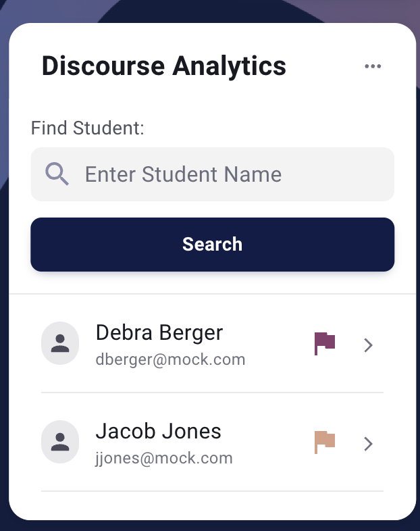The image size is (420, 531).
Task: Click the divider line below the Search button
Action: pyautogui.click(x=212, y=294)
